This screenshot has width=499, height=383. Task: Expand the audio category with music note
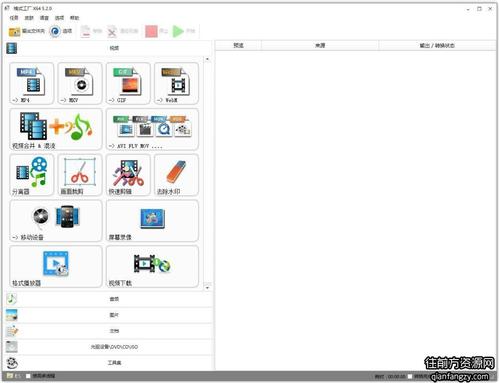tap(109, 299)
